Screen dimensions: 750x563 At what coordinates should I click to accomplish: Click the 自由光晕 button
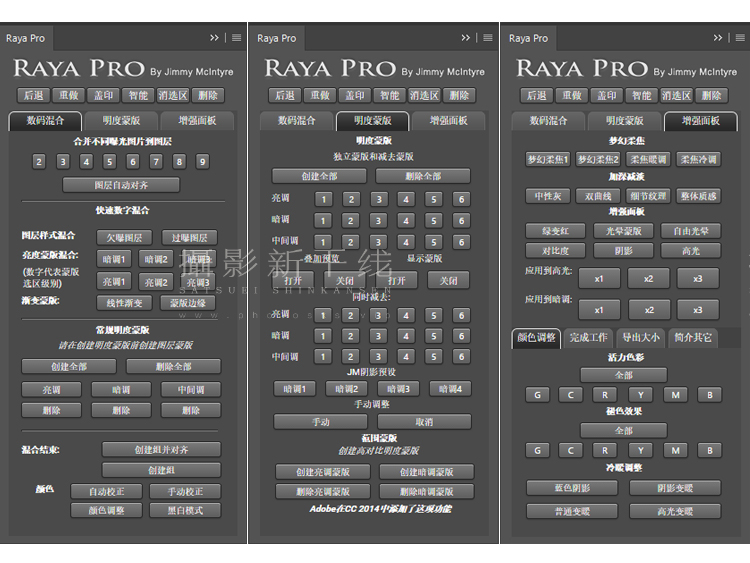(691, 231)
